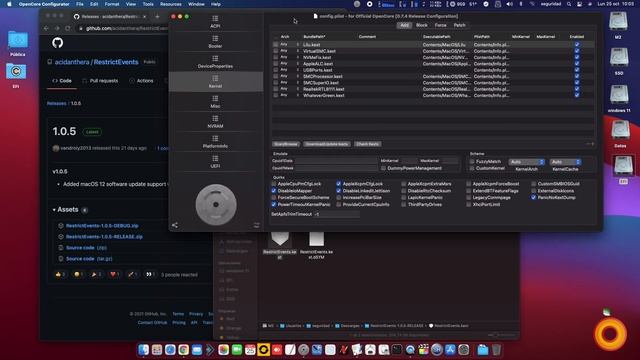This screenshot has width=640, height=360.
Task: Open the File menu in menu bar
Action: pyautogui.click(x=80, y=4)
